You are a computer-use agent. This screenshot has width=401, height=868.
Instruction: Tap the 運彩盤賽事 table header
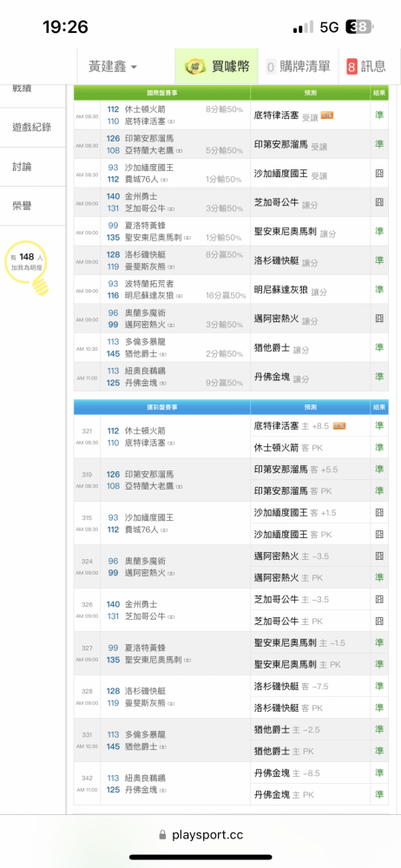(161, 407)
